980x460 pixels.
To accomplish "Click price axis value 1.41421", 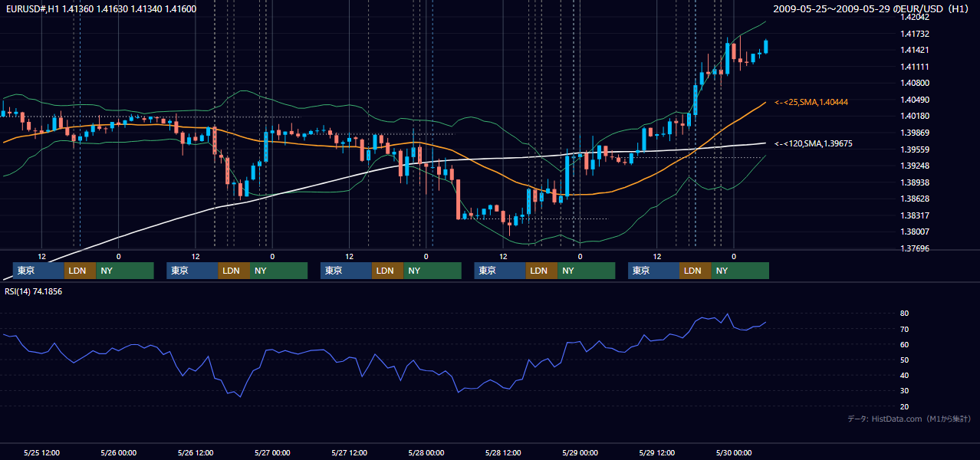I will point(915,50).
